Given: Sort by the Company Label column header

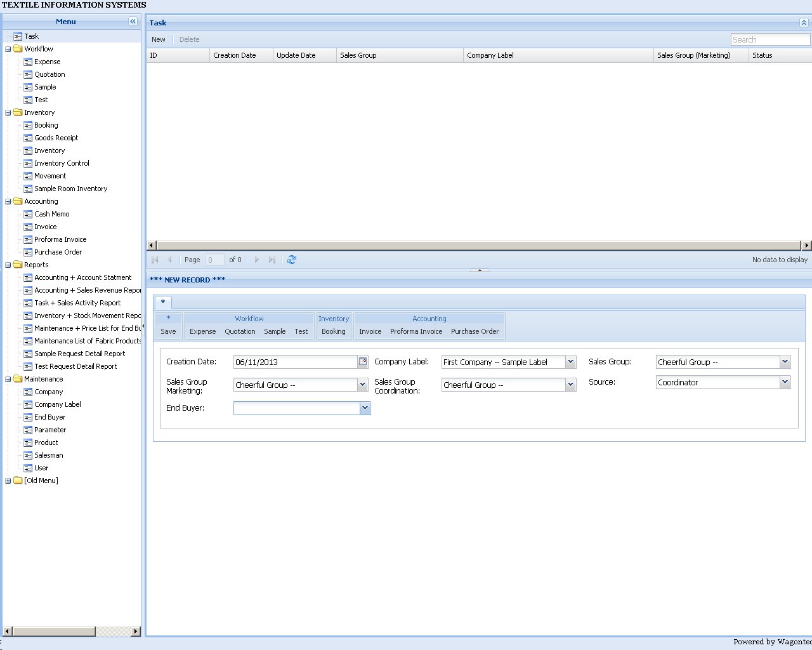Looking at the screenshot, I should 558,55.
